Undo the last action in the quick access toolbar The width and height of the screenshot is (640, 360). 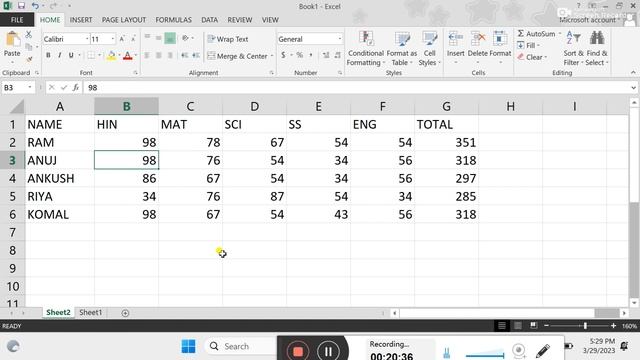click(35, 6)
